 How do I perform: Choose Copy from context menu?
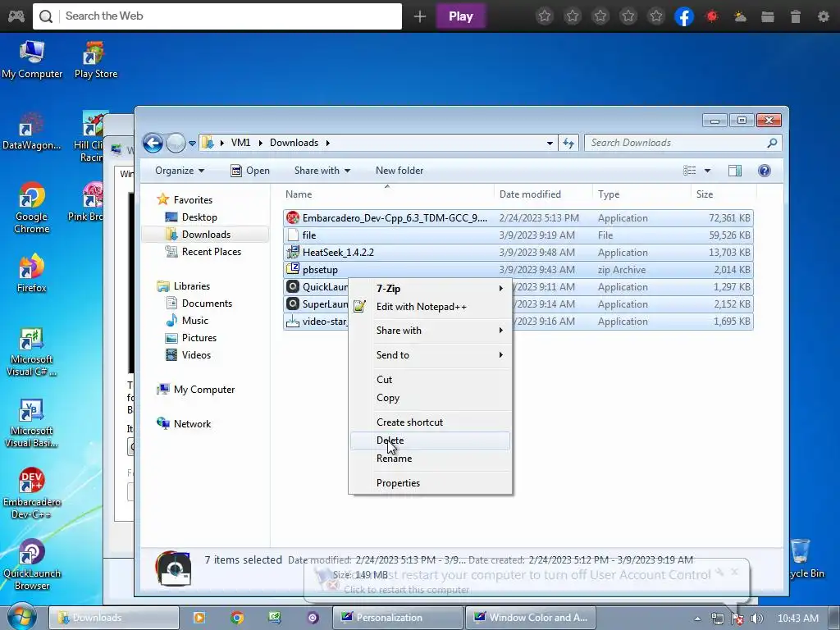[430, 398]
